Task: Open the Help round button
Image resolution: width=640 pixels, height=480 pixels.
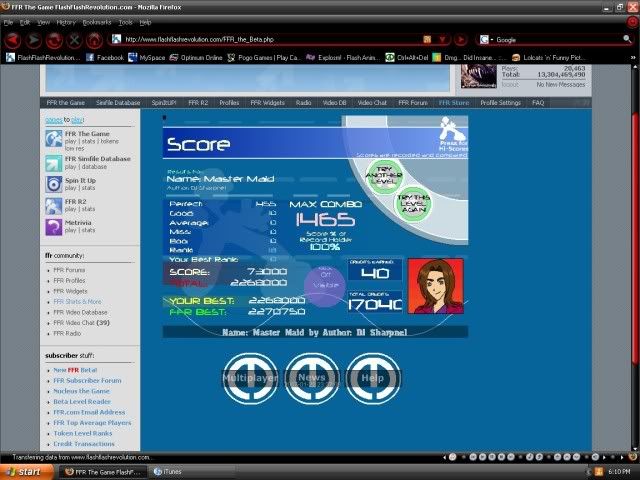Action: pos(372,379)
